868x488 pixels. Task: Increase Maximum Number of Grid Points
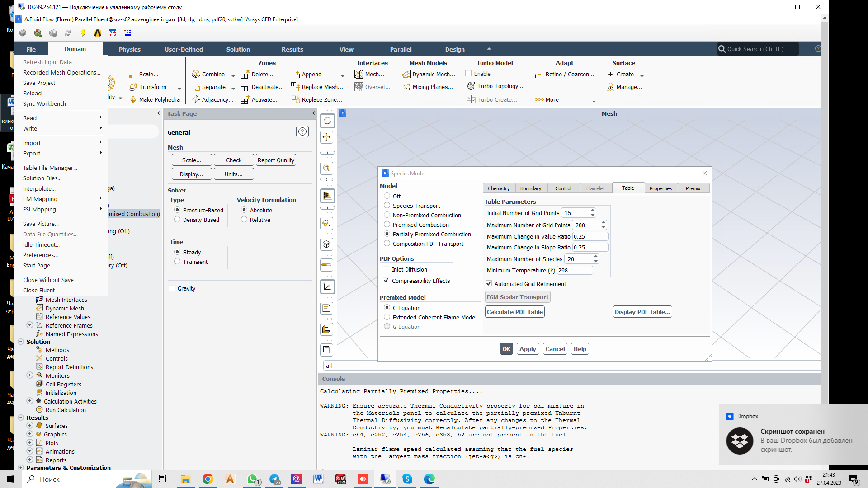pos(604,223)
